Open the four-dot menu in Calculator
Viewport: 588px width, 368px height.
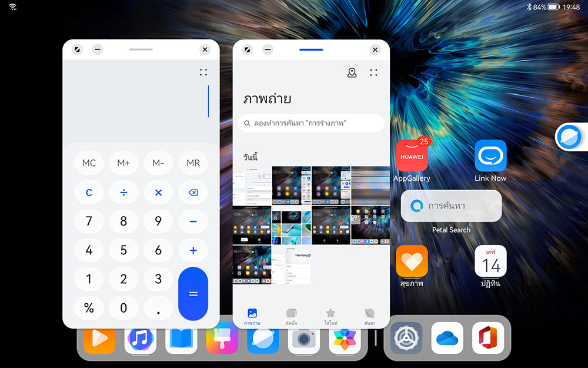pos(203,72)
